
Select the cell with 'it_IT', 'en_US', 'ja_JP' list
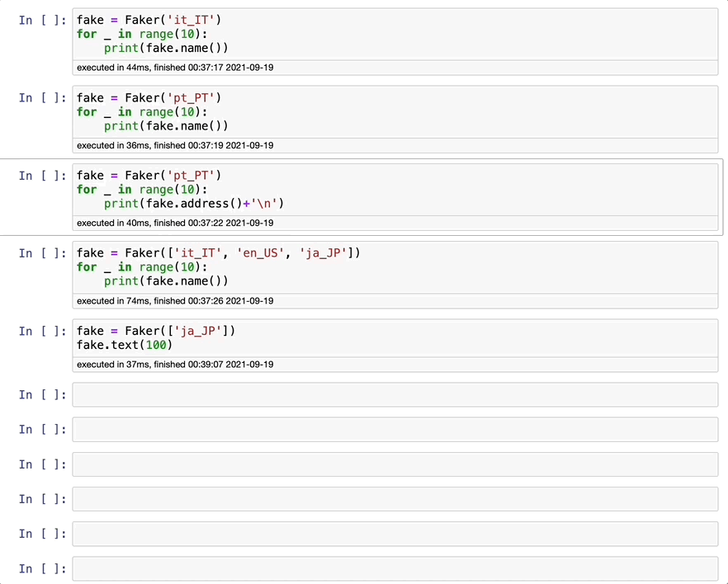pyautogui.click(x=395, y=266)
